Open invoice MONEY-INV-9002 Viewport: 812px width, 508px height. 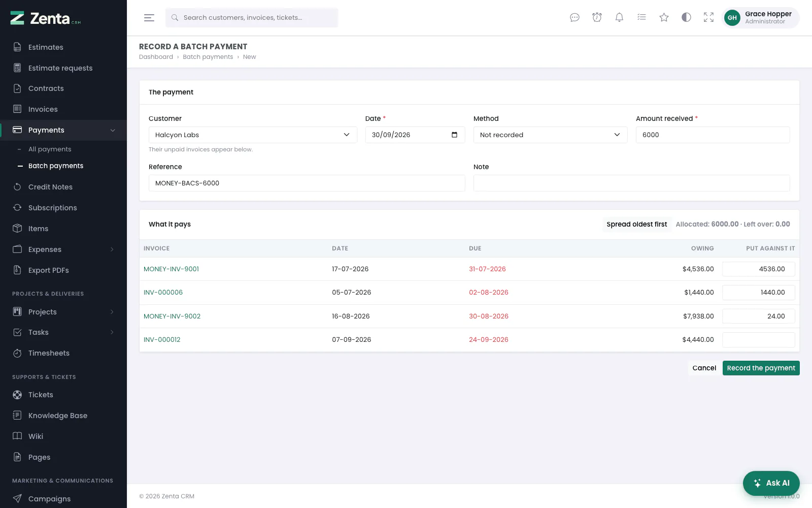point(172,316)
